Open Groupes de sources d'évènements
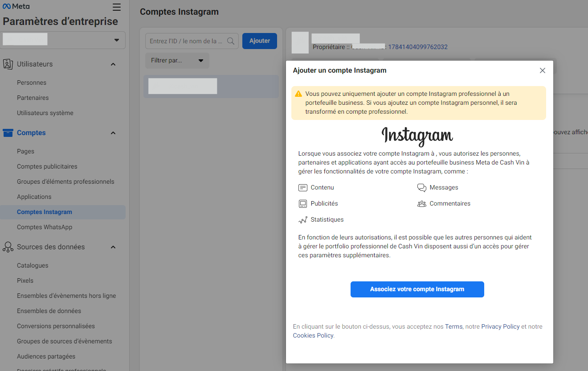The height and width of the screenshot is (371, 588). click(65, 341)
